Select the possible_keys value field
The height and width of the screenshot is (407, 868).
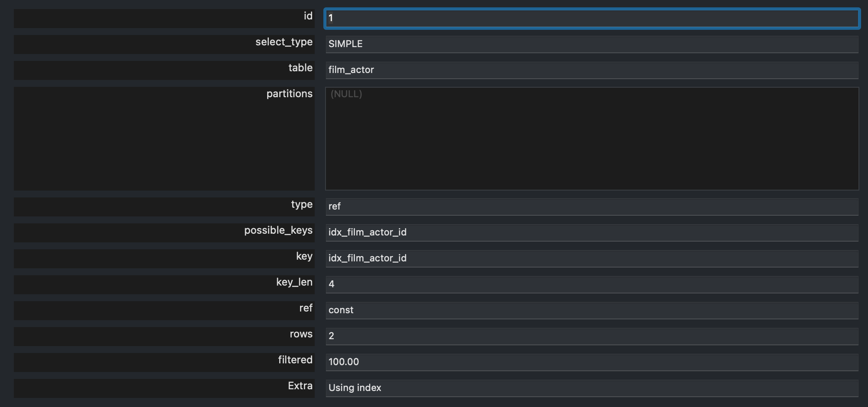(x=591, y=232)
